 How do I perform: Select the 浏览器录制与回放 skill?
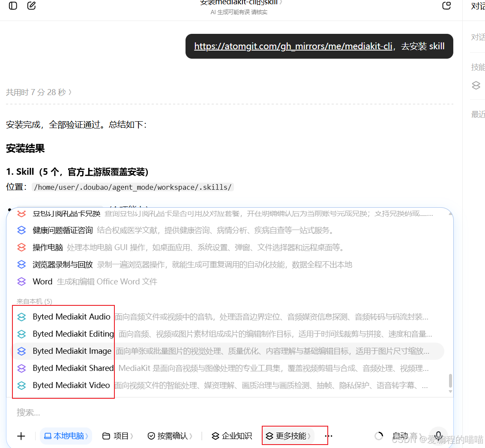228,265
